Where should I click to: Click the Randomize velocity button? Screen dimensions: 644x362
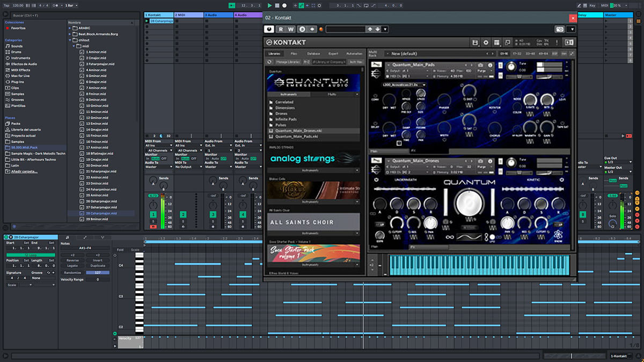click(x=72, y=272)
